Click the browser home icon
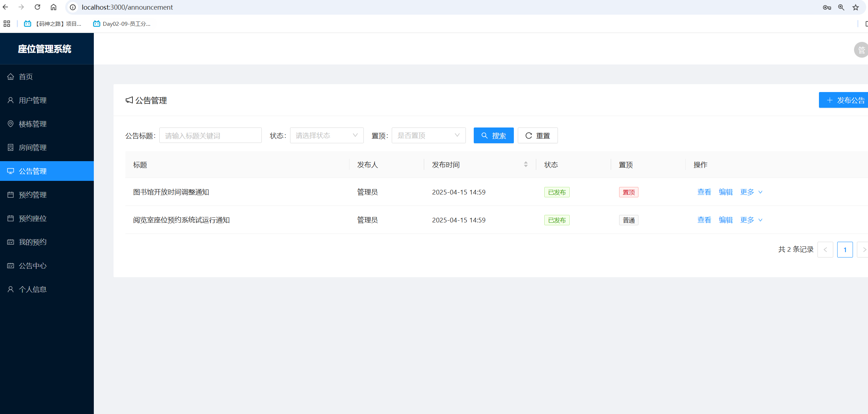This screenshot has width=868, height=414. (x=53, y=7)
